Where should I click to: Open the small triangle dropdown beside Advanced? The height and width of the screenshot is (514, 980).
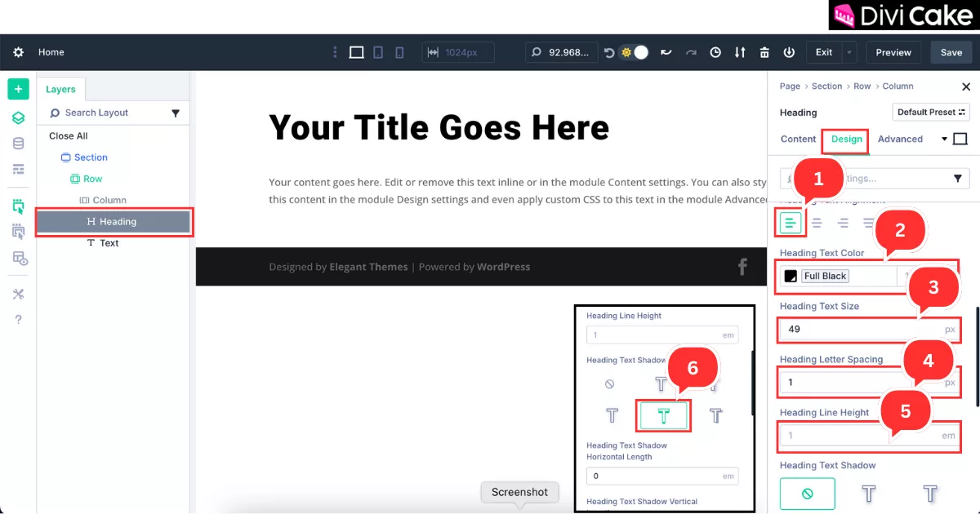[944, 140]
